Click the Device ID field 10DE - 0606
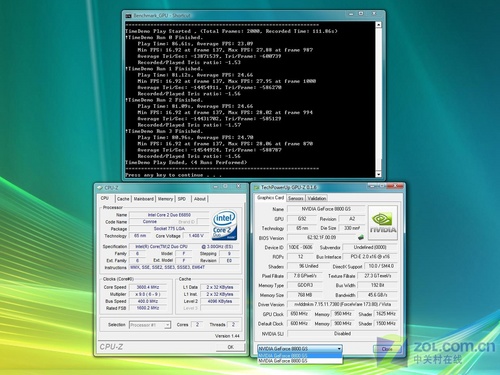Screen dimensions: 500x375 (300, 247)
